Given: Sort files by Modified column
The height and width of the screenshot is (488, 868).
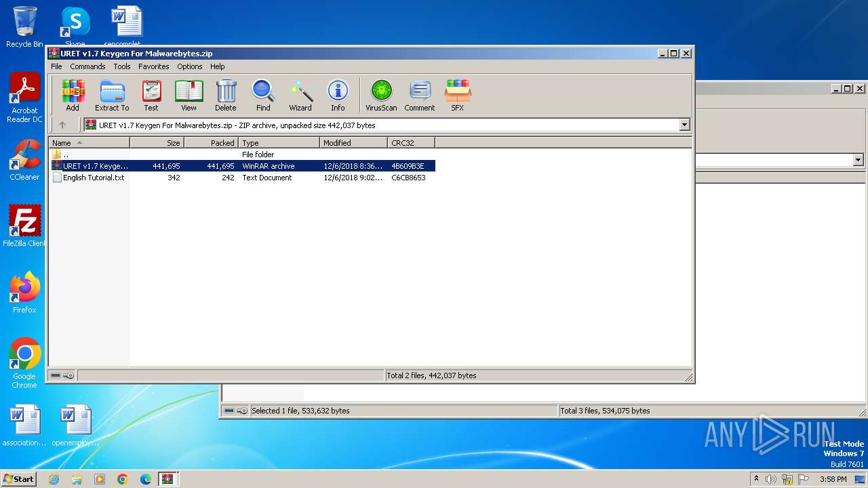Looking at the screenshot, I should point(353,142).
